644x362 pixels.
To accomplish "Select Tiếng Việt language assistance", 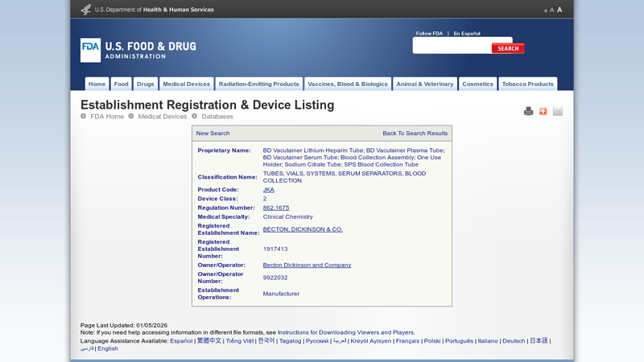I will pos(239,341).
